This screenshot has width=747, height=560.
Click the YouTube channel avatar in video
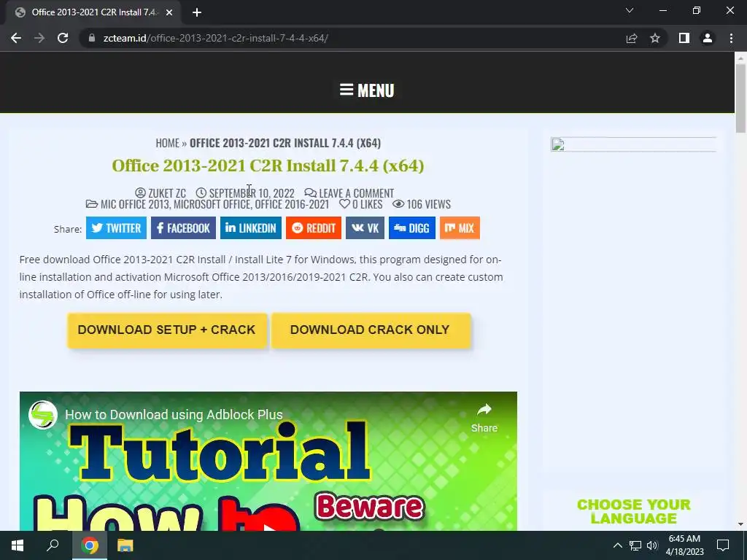tap(43, 414)
